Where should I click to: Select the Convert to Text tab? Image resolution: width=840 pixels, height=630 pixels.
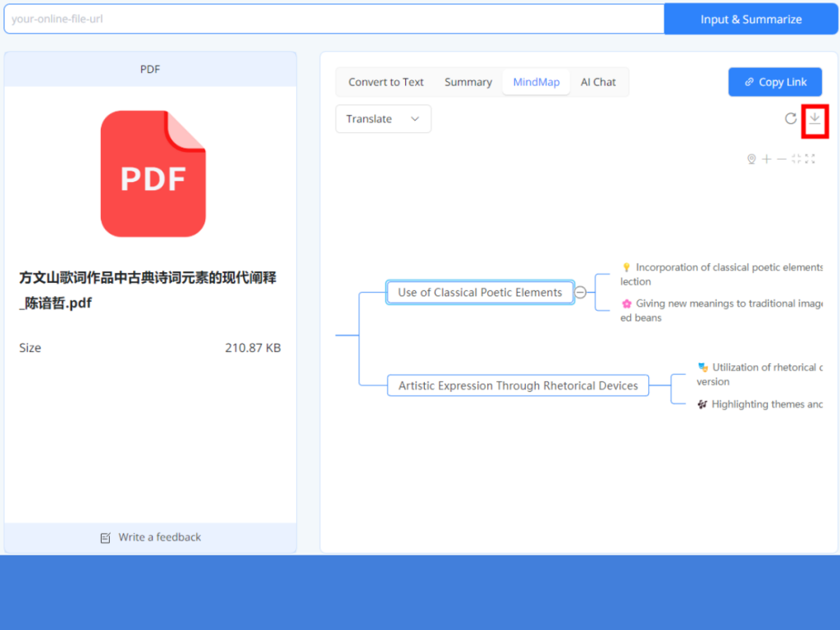pos(386,82)
